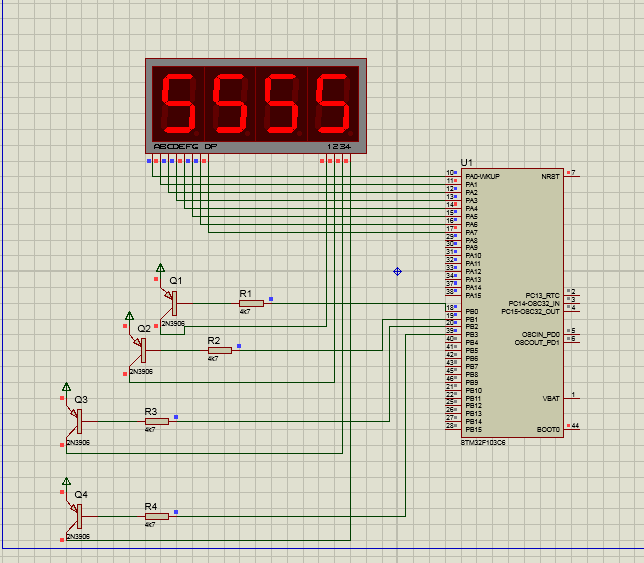Click the 4k7 value under R4

[x=150, y=524]
